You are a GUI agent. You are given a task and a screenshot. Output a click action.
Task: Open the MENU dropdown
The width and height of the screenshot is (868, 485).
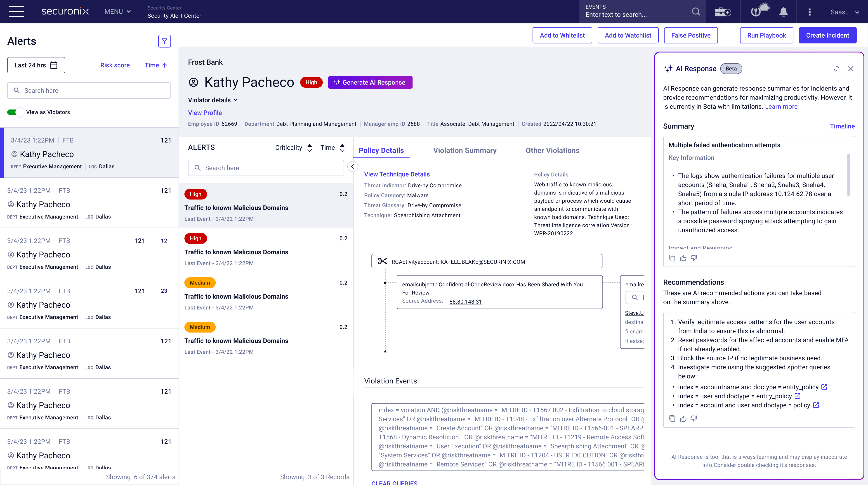coord(117,12)
